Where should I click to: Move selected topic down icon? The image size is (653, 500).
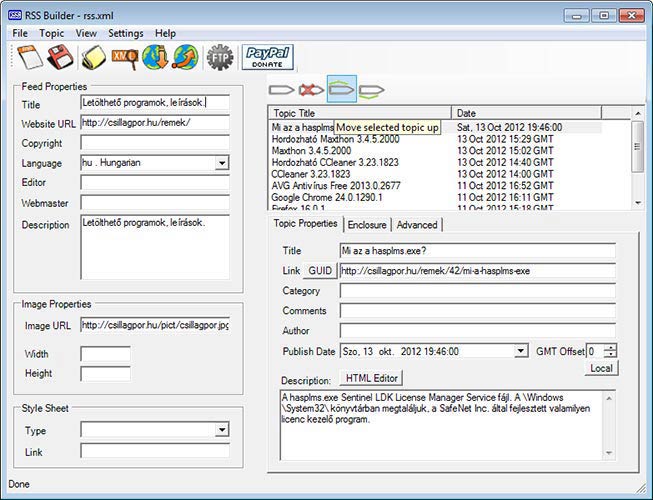[371, 90]
